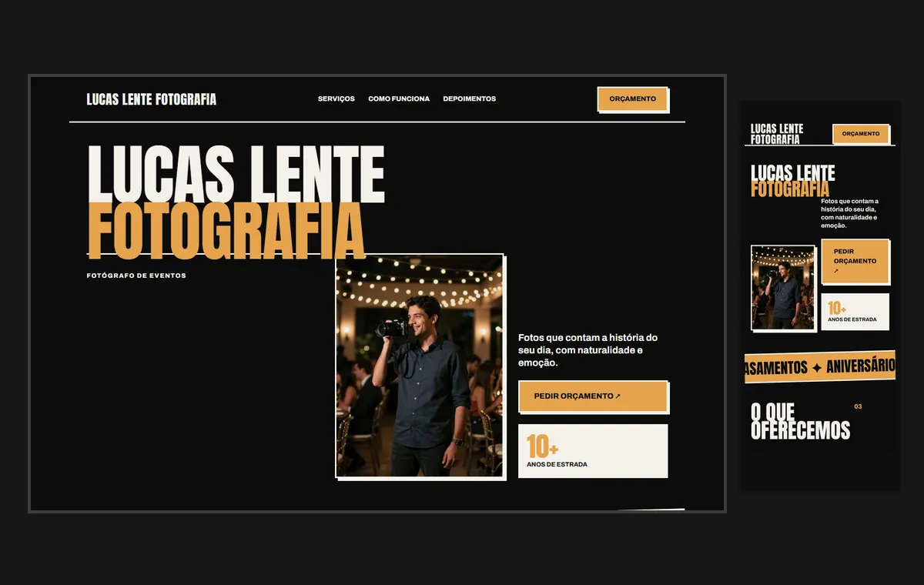Click the small photographer photo in mobile preview
924x585 pixels.
tap(783, 287)
